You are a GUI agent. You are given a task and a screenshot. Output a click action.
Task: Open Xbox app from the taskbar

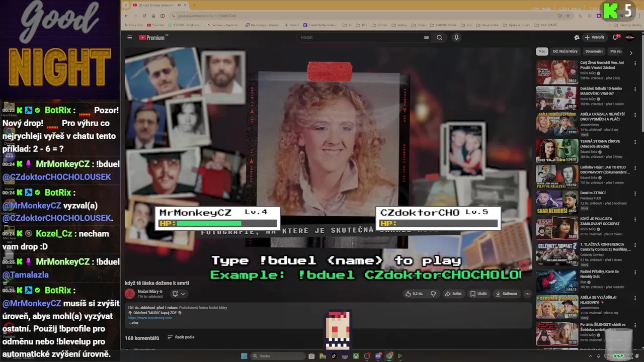click(x=356, y=356)
